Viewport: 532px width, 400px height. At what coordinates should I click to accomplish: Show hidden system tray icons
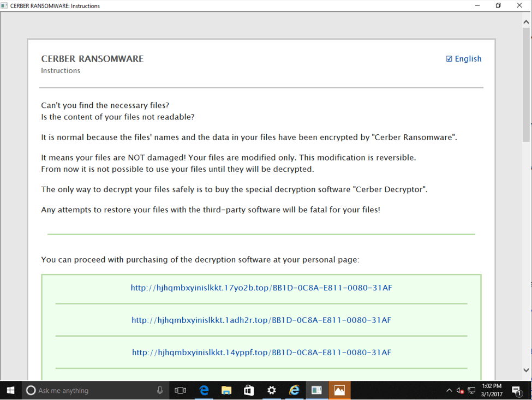pos(449,391)
